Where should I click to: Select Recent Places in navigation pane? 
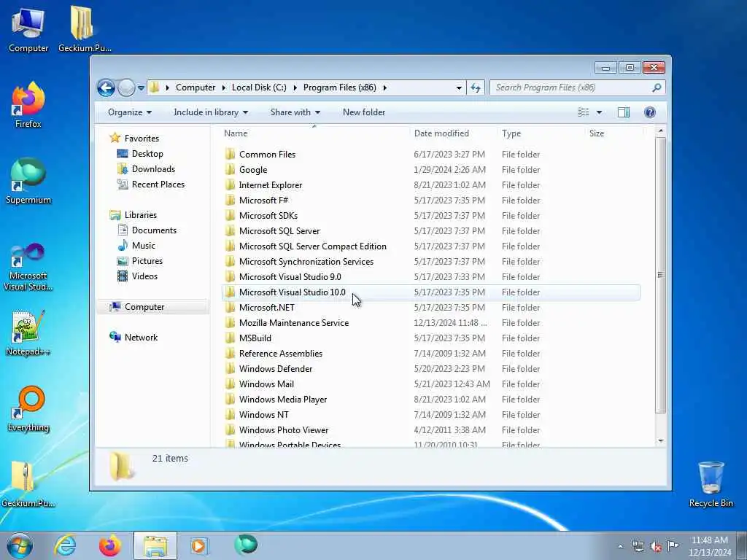158,184
